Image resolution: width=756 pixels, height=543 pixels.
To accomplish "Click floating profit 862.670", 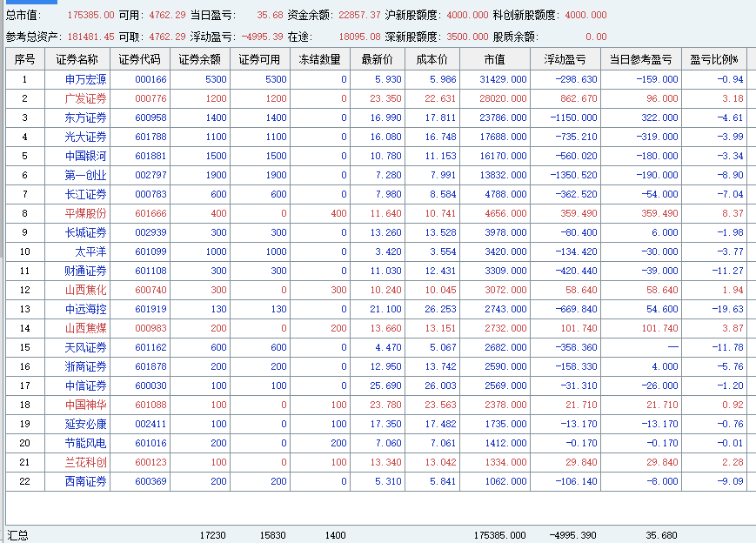I will tap(579, 99).
